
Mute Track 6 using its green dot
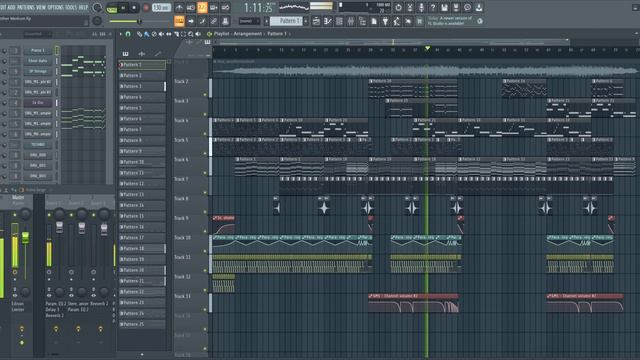205,173
